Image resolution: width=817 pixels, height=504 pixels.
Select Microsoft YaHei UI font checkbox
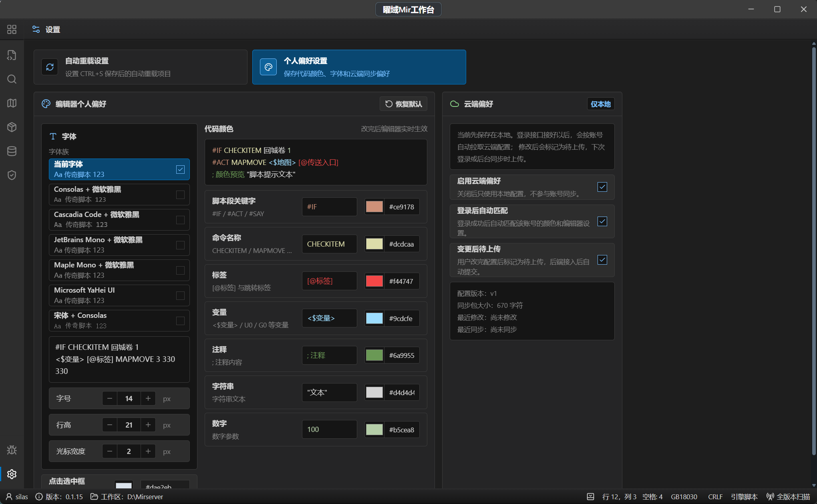pos(180,295)
